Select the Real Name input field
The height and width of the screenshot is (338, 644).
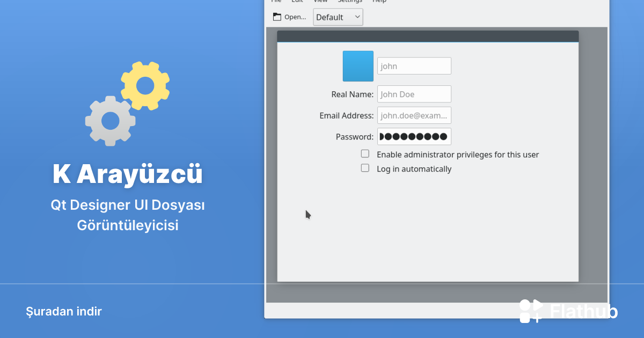click(414, 94)
